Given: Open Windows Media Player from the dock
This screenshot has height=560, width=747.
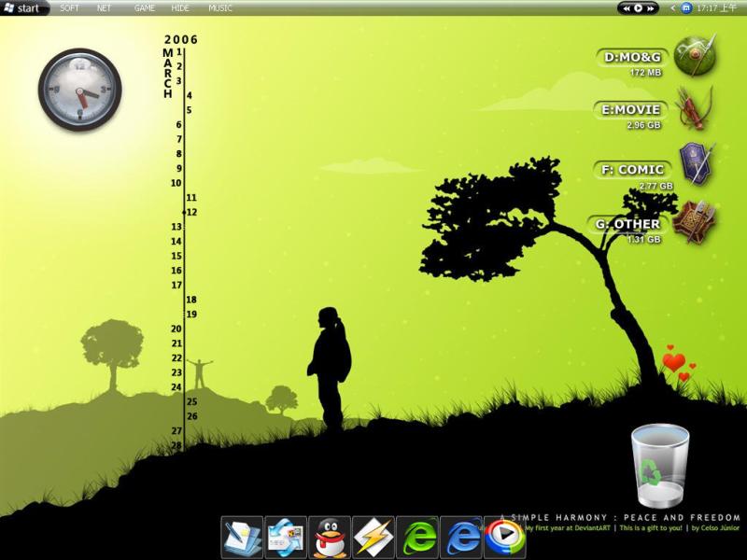Looking at the screenshot, I should click(505, 538).
